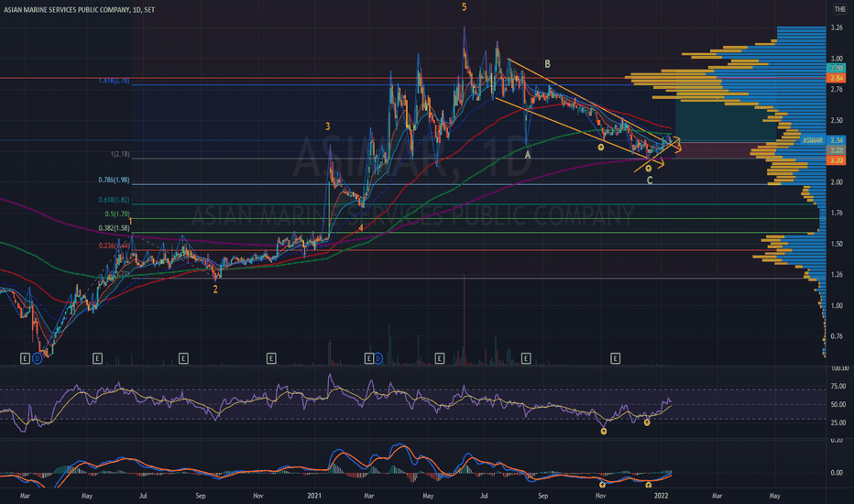Select the 0.618(1.82) Fibonacci level label
The height and width of the screenshot is (504, 854).
point(115,200)
